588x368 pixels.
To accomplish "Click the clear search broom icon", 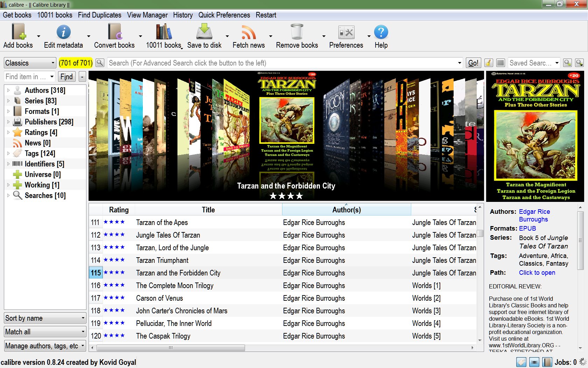I will click(x=489, y=63).
